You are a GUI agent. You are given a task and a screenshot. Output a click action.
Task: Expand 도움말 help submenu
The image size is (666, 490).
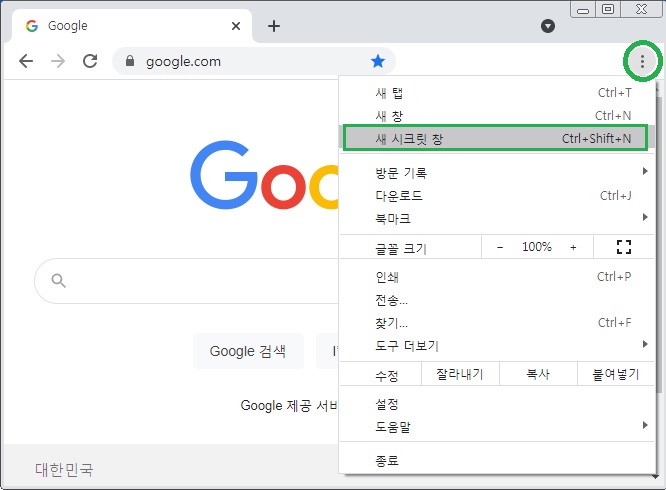[497, 426]
